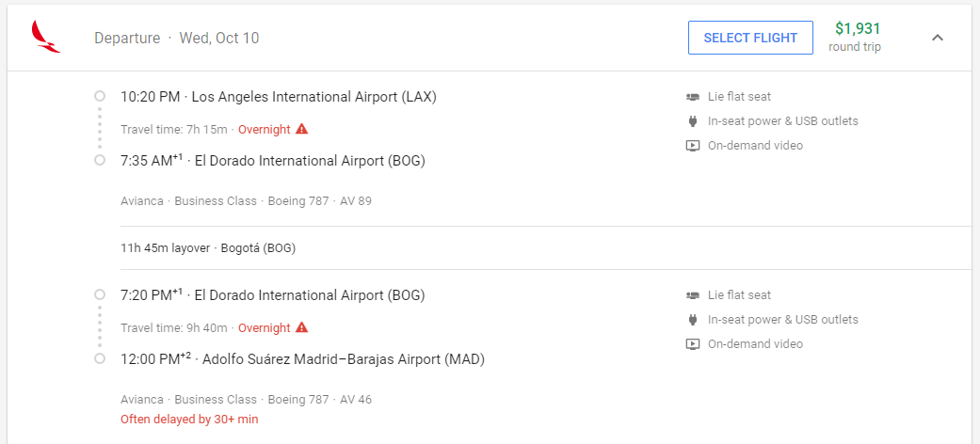Click the second Overnight warning triangle icon

302,328
